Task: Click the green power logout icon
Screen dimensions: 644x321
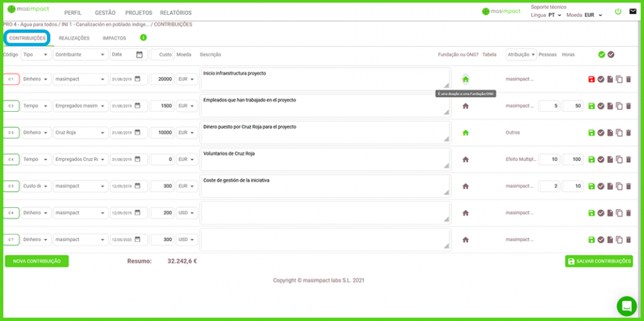Action: click(x=618, y=12)
